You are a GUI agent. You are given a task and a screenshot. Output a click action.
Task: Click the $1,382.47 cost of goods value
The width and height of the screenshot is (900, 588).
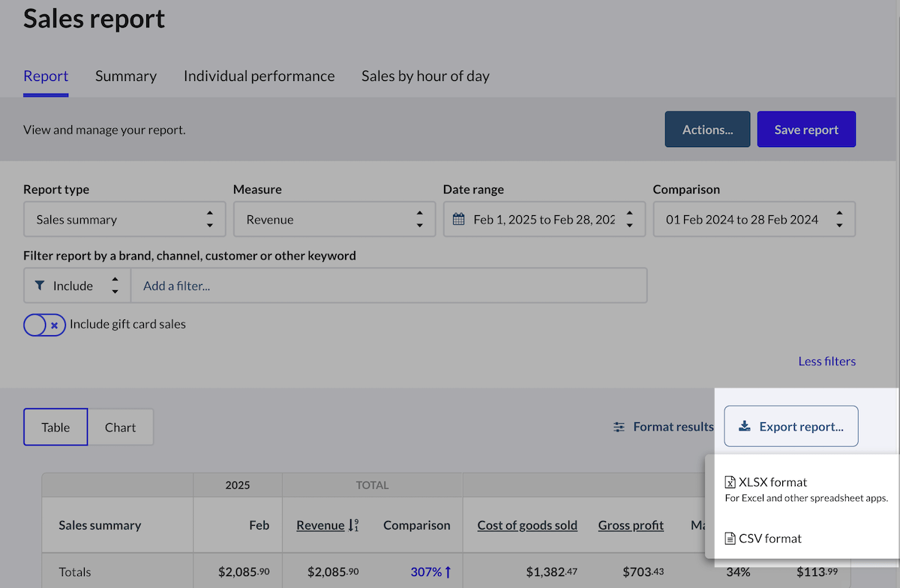coord(552,572)
